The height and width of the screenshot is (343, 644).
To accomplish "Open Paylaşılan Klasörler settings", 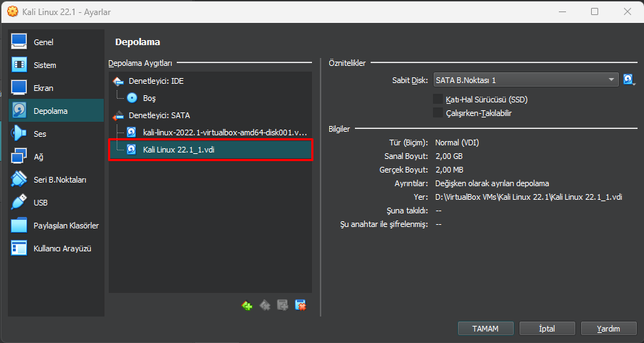I will click(x=57, y=226).
